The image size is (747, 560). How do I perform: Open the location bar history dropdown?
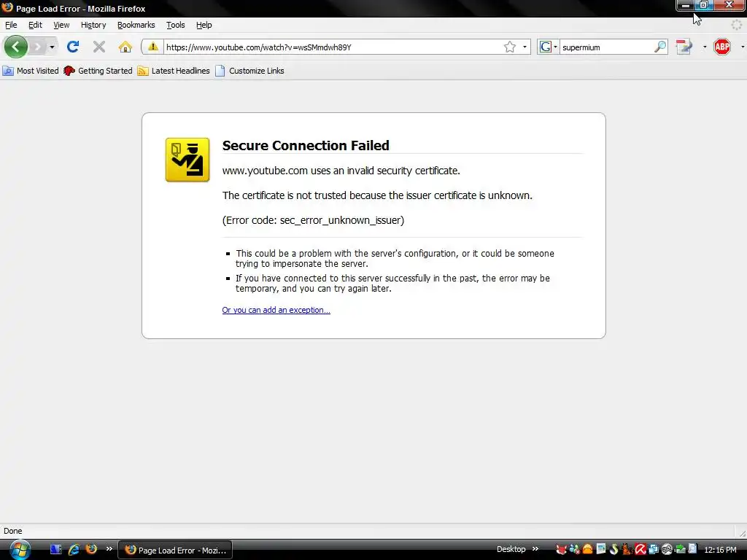[525, 47]
